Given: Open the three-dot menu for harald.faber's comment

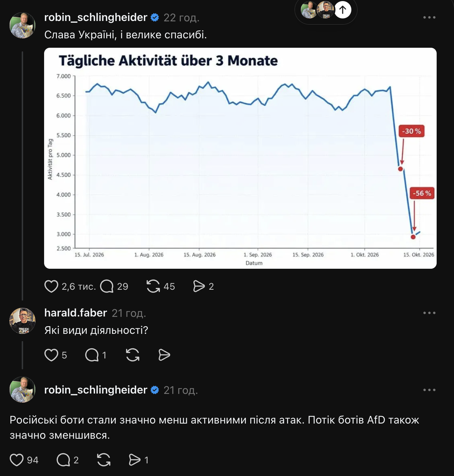Looking at the screenshot, I should tap(429, 313).
